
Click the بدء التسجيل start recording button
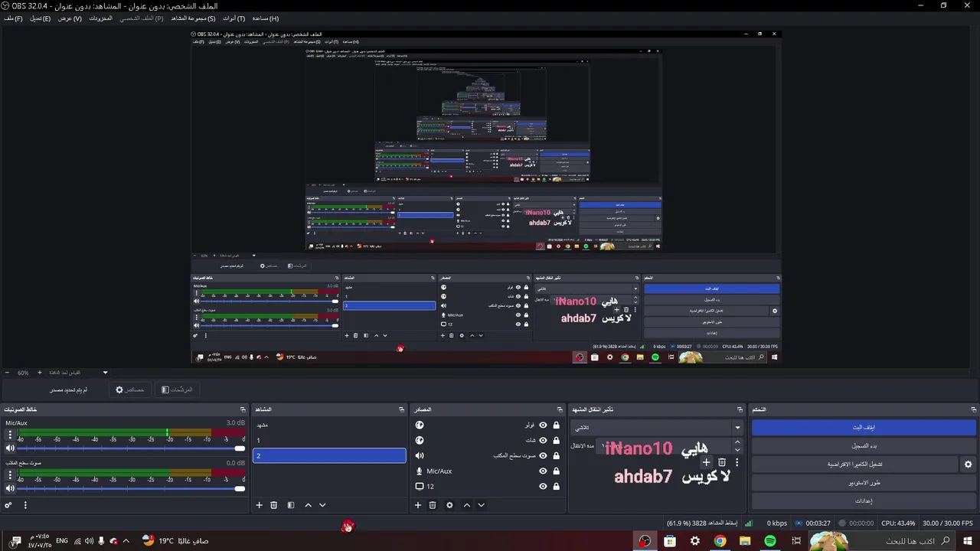(864, 446)
